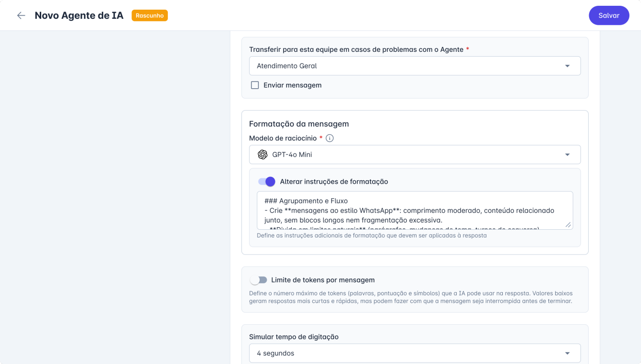
Task: Click the Formatação da mensagem section header
Action: 299,124
